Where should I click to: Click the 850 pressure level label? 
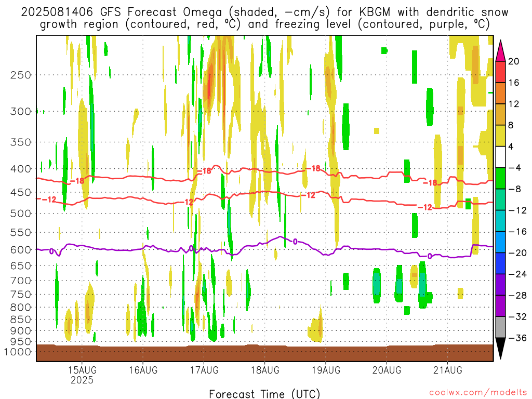click(x=21, y=320)
